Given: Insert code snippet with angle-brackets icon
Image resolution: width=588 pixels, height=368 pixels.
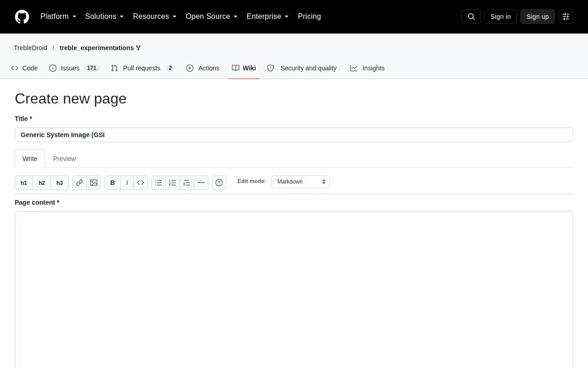Looking at the screenshot, I should [x=141, y=183].
